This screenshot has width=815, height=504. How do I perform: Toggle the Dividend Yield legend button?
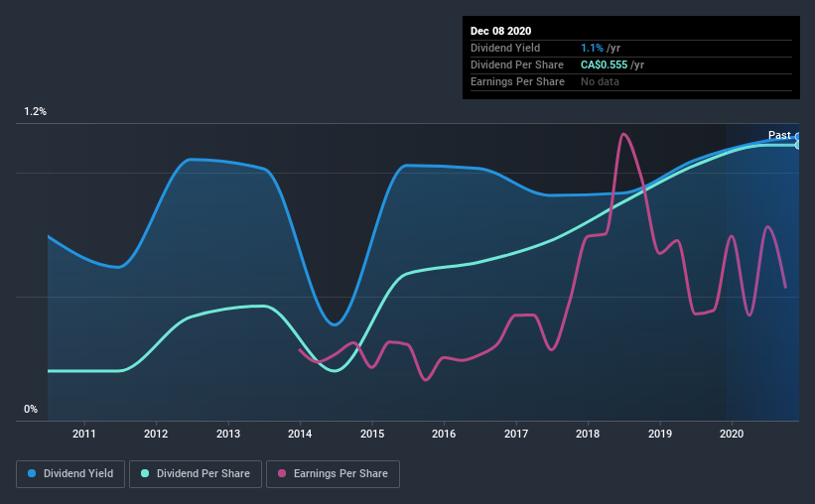(x=70, y=474)
